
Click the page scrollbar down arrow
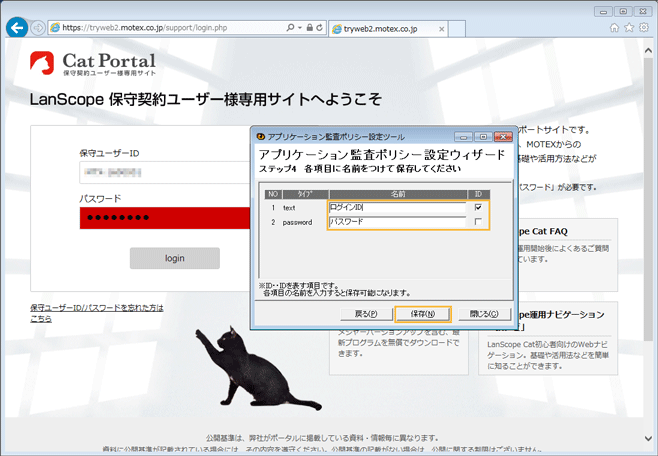pos(648,439)
